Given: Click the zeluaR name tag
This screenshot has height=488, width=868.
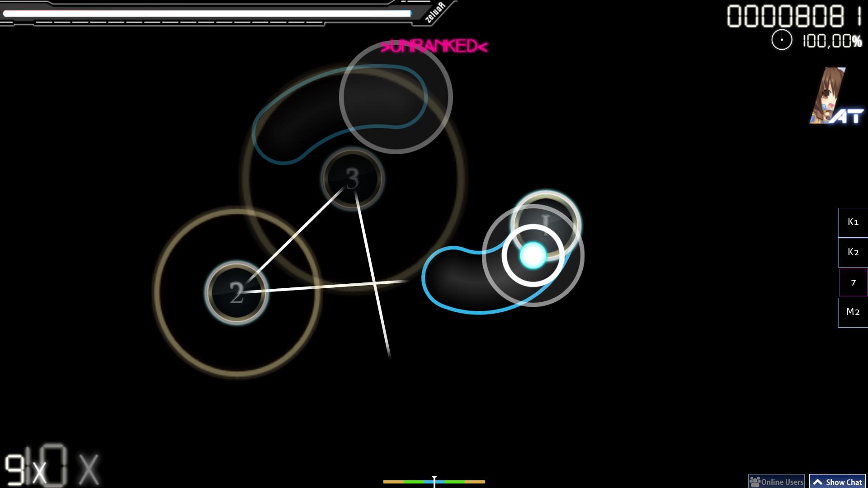Looking at the screenshot, I should click(435, 12).
